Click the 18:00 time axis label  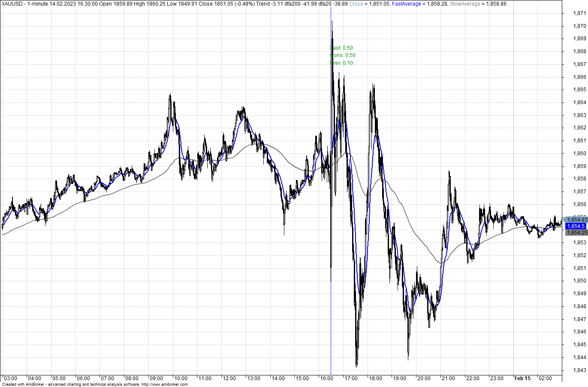click(x=376, y=378)
